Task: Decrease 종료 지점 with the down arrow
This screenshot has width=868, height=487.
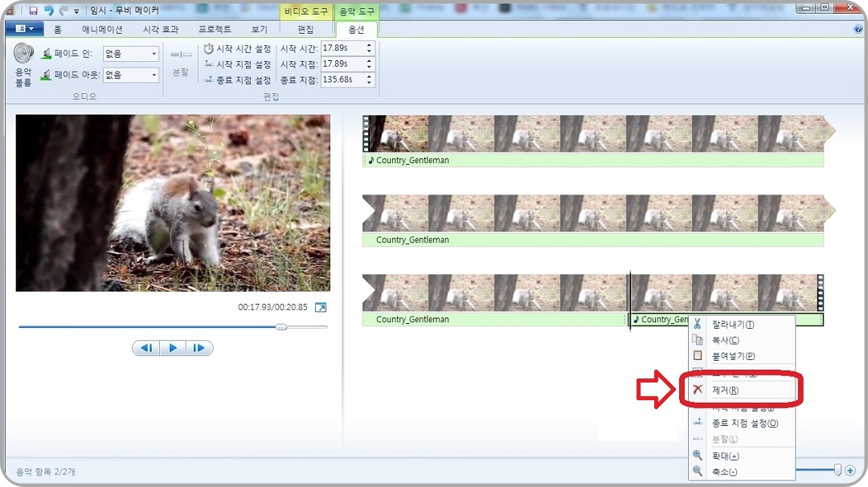Action: coord(369,83)
